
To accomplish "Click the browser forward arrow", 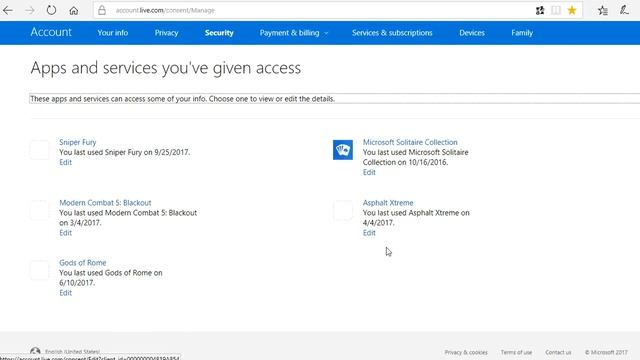I will (30, 10).
